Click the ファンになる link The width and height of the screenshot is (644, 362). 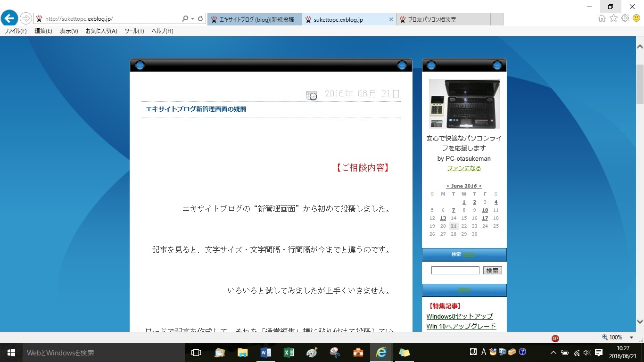464,168
